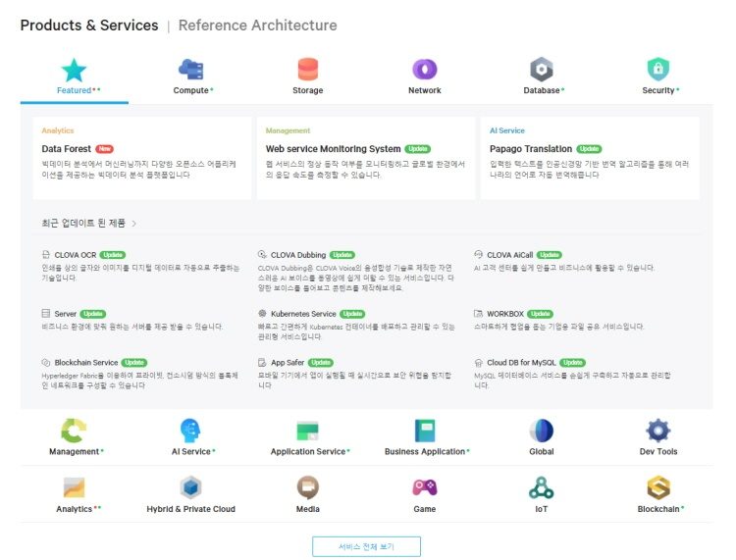Screen dimensions: 736x560
Task: Click the Update badge beside Papago Translation
Action: [589, 149]
